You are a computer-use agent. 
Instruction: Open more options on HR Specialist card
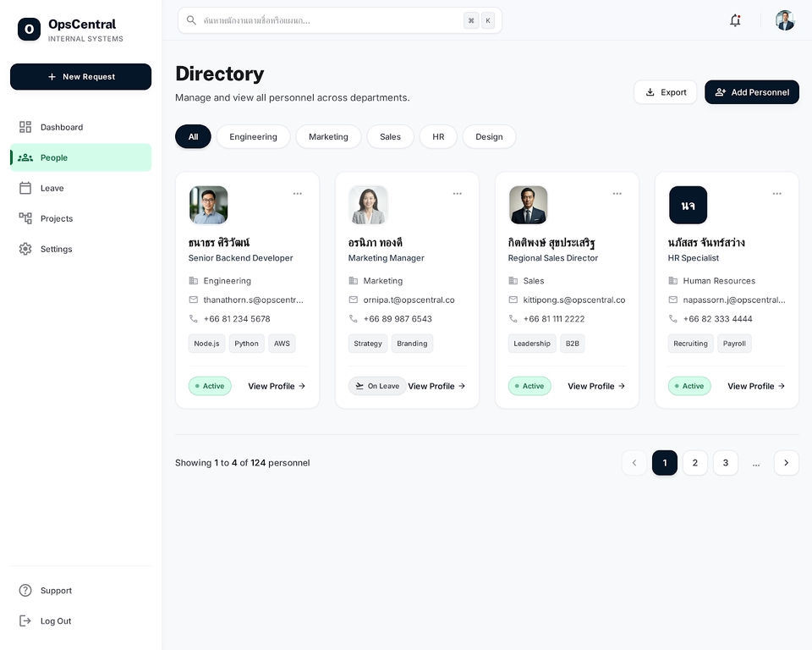point(776,193)
